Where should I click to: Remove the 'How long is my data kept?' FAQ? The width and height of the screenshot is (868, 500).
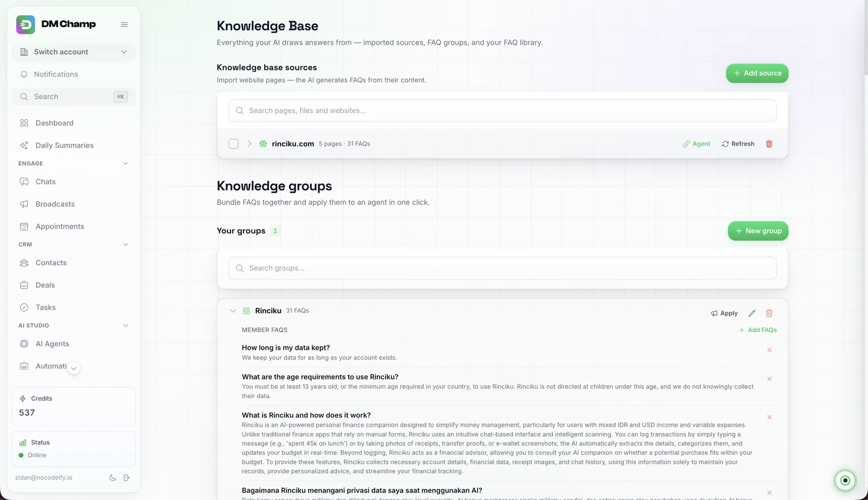pyautogui.click(x=769, y=350)
